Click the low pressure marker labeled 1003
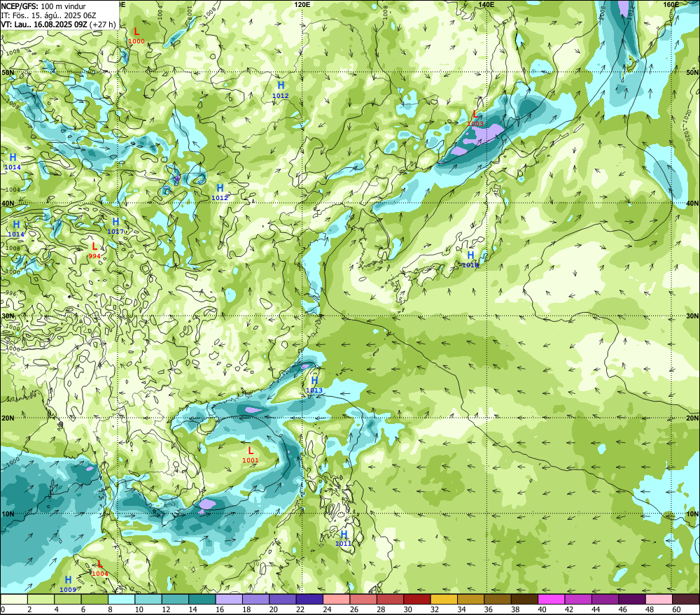700x615 pixels. pyautogui.click(x=475, y=118)
